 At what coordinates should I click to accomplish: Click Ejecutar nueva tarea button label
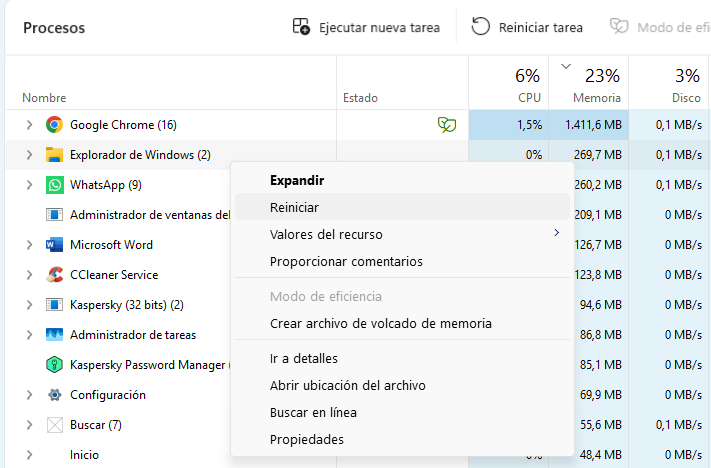(379, 28)
